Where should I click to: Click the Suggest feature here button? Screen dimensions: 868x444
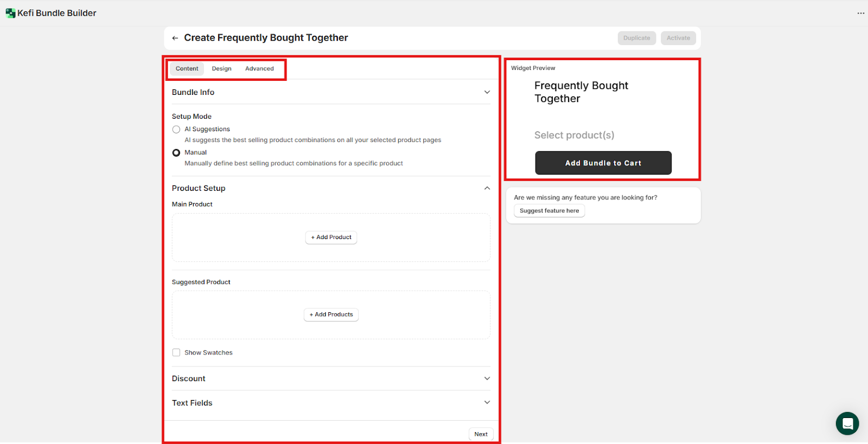click(x=549, y=211)
